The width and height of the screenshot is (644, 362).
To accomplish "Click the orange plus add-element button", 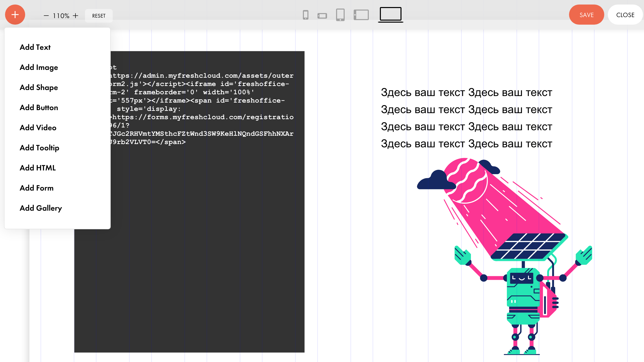I will pyautogui.click(x=15, y=15).
